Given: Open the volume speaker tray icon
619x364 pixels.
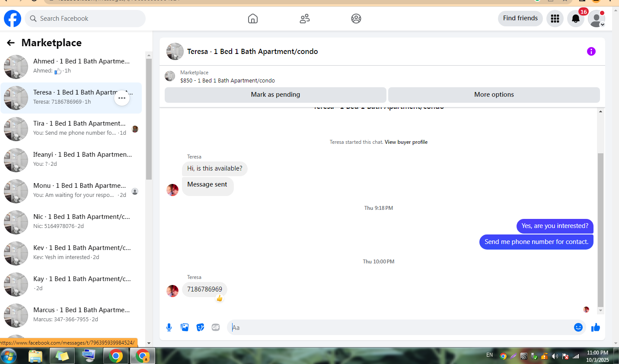Looking at the screenshot, I should point(555,356).
